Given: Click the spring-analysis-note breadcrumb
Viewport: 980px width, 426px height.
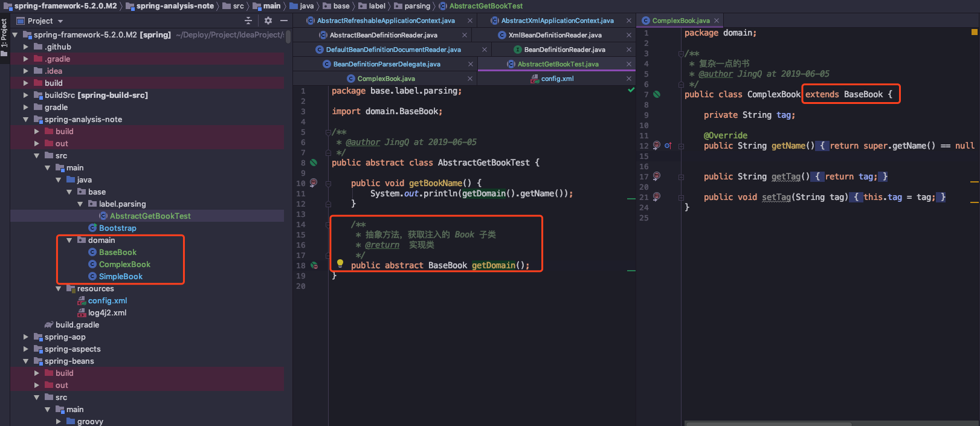Looking at the screenshot, I should pos(170,6).
